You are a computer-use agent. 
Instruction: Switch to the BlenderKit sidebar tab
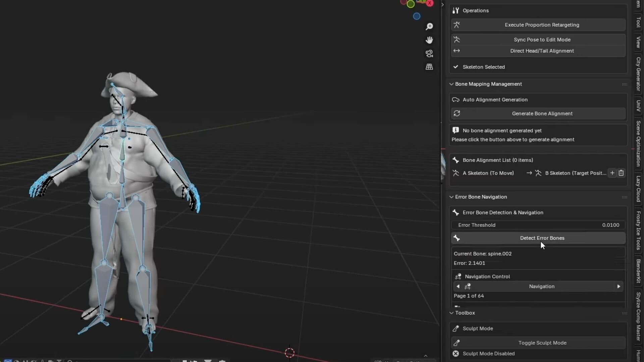click(638, 271)
